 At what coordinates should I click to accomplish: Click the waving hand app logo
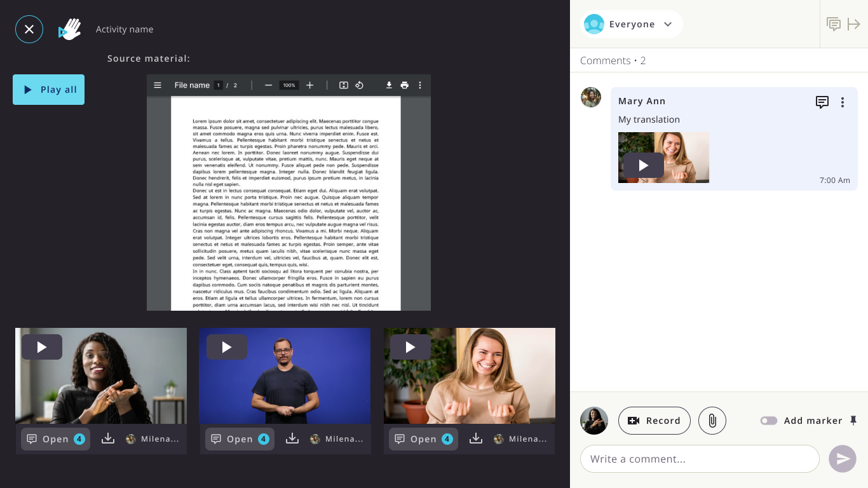pyautogui.click(x=70, y=29)
